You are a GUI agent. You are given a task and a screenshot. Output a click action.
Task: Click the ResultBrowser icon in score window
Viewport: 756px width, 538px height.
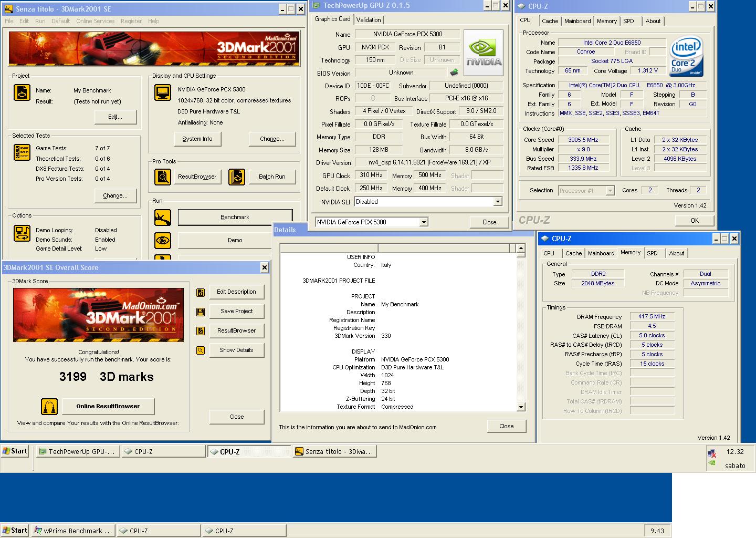[x=201, y=331]
